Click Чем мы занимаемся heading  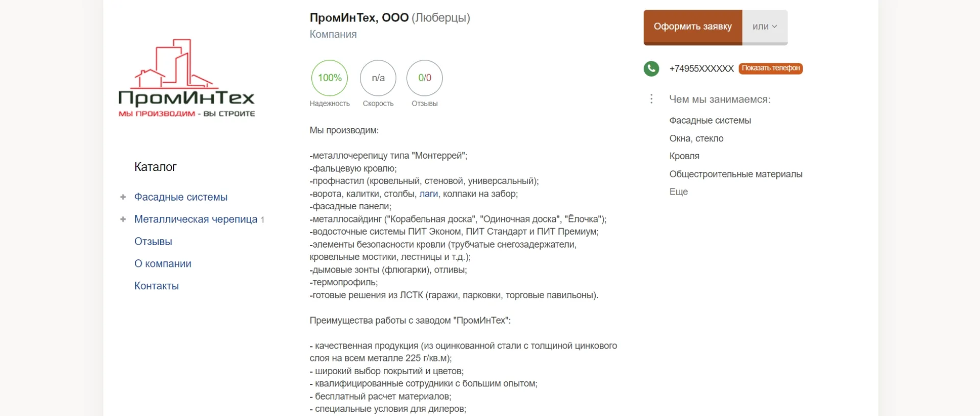720,100
